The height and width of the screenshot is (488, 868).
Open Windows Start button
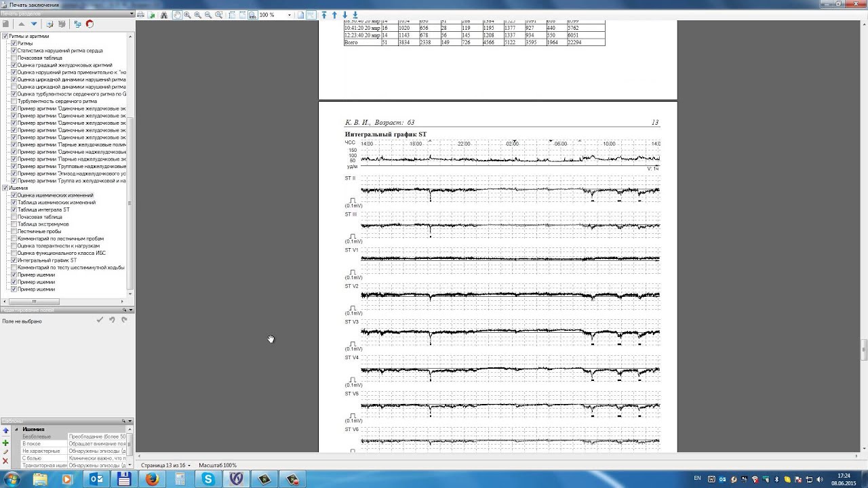pos(12,479)
